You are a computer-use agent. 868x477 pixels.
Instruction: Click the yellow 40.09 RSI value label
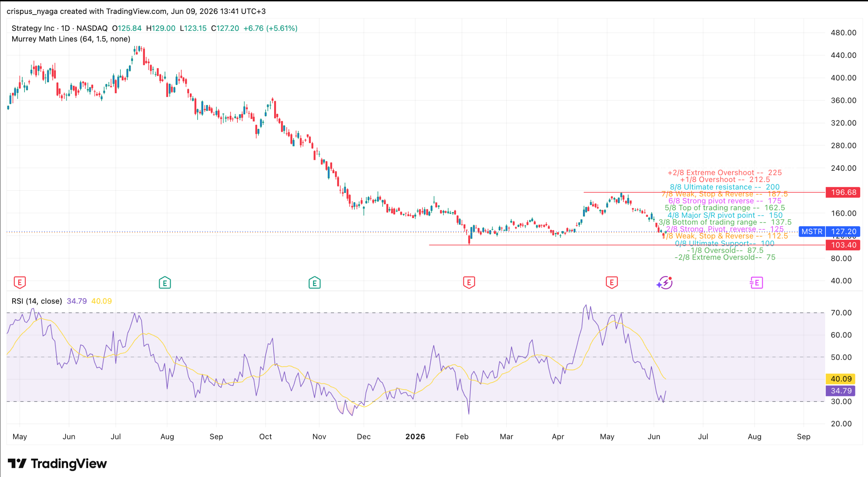coord(841,379)
